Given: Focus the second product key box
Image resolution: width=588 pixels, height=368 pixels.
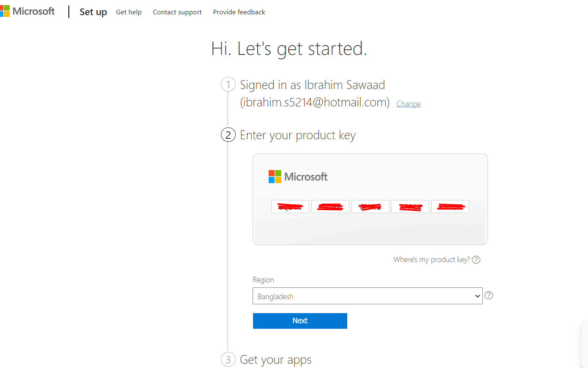Looking at the screenshot, I should click(330, 207).
